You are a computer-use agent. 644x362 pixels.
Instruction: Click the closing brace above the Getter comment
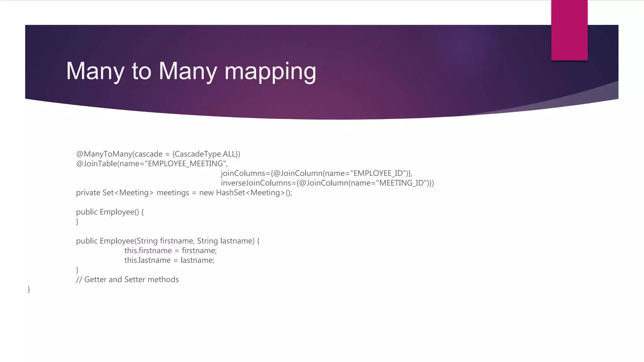[x=77, y=270]
